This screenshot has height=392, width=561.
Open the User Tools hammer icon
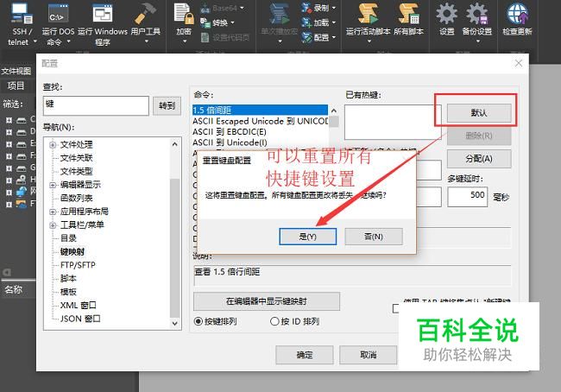click(145, 14)
